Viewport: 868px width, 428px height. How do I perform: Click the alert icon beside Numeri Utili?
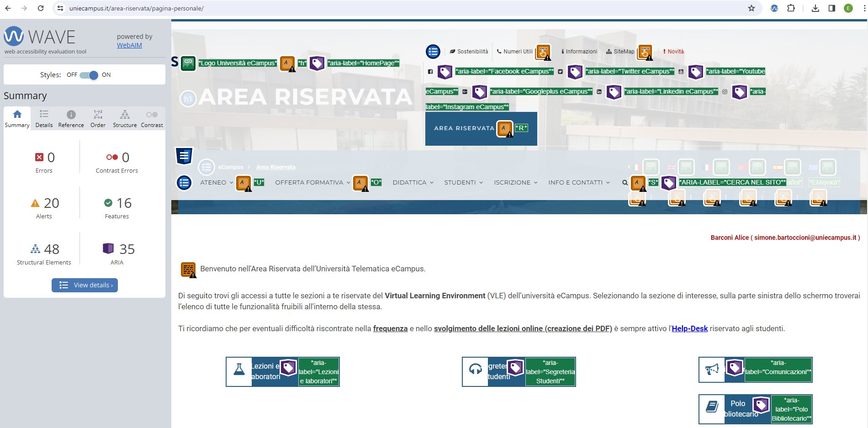point(543,53)
